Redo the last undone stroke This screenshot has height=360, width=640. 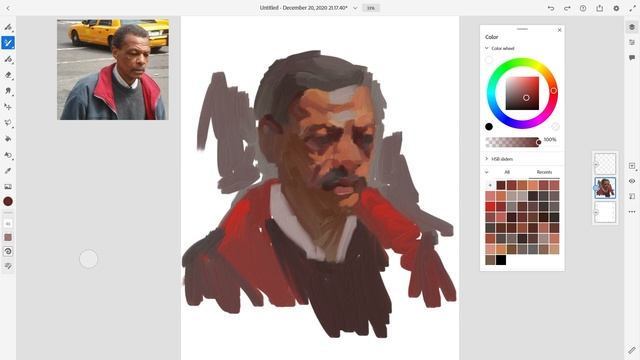pos(567,8)
